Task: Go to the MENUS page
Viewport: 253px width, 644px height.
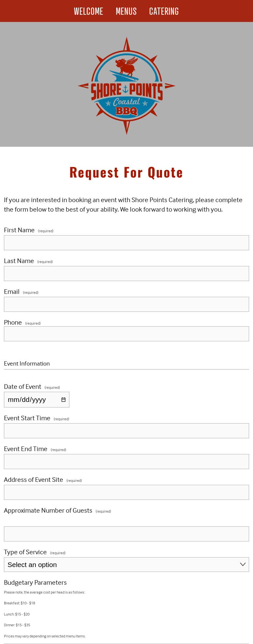Action: 126,11
